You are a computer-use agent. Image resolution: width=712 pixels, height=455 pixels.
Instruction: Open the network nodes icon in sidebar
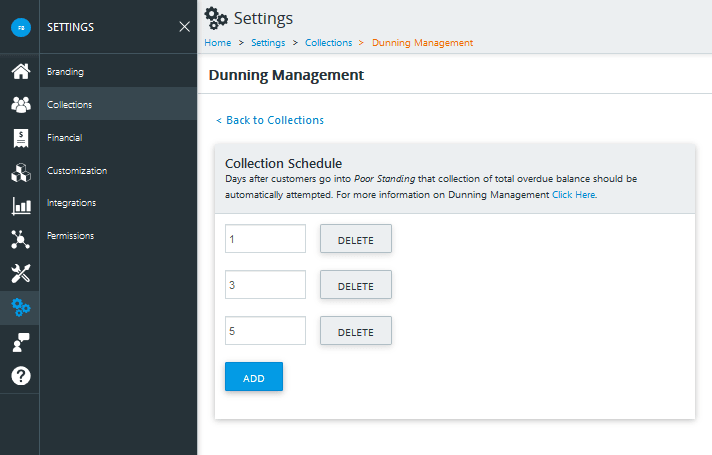click(20, 239)
